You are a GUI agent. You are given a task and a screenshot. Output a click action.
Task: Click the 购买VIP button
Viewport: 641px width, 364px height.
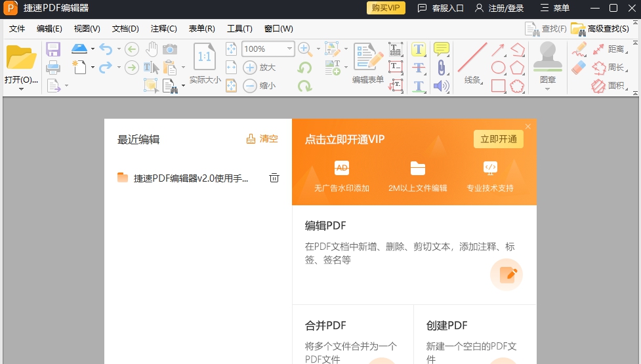pos(386,8)
